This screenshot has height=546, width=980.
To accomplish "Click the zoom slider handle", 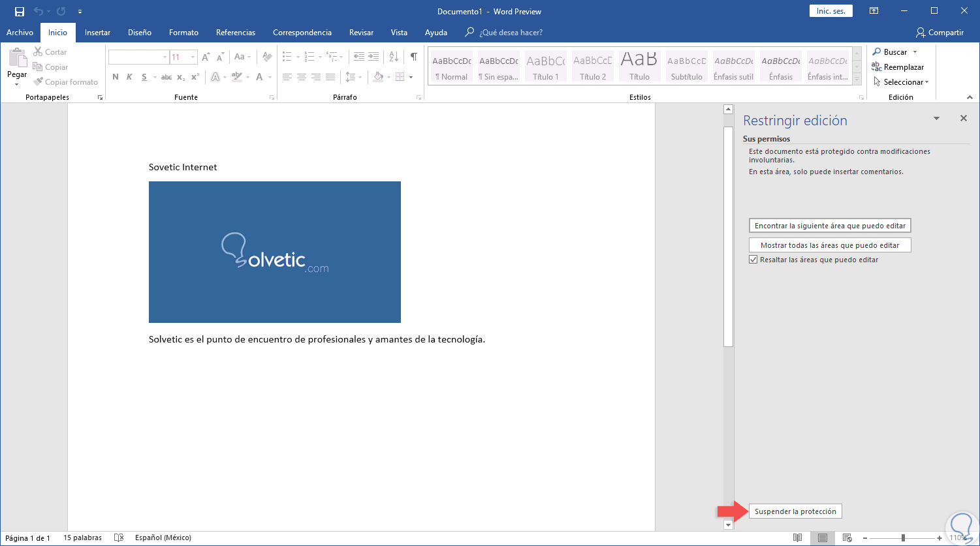I will pyautogui.click(x=903, y=538).
